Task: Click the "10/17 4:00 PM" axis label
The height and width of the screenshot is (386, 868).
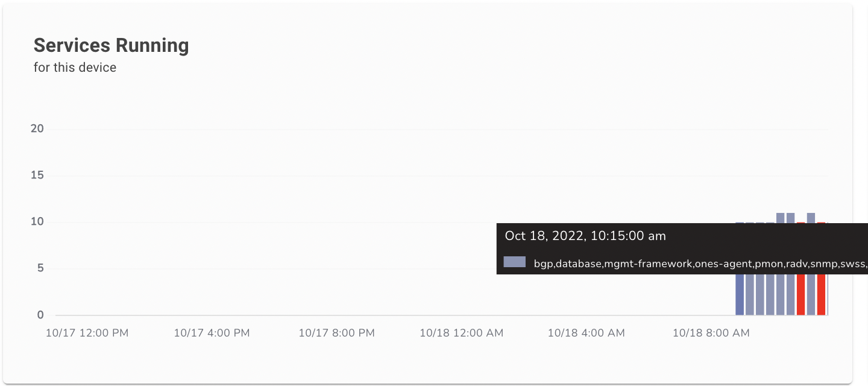Action: coord(212,333)
